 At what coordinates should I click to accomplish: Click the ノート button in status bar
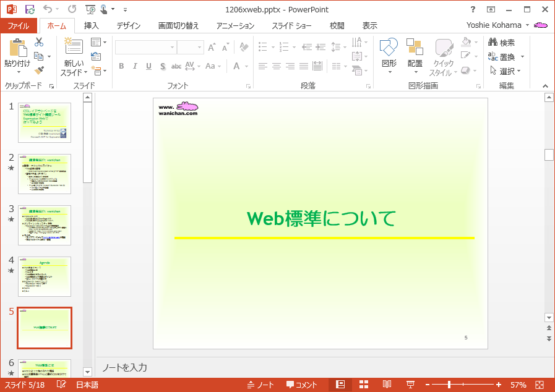(260, 385)
